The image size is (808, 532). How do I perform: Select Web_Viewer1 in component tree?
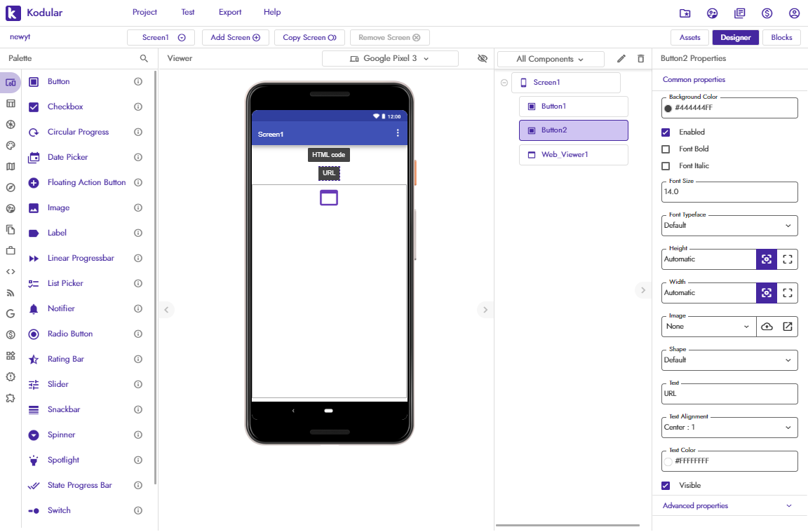click(573, 154)
